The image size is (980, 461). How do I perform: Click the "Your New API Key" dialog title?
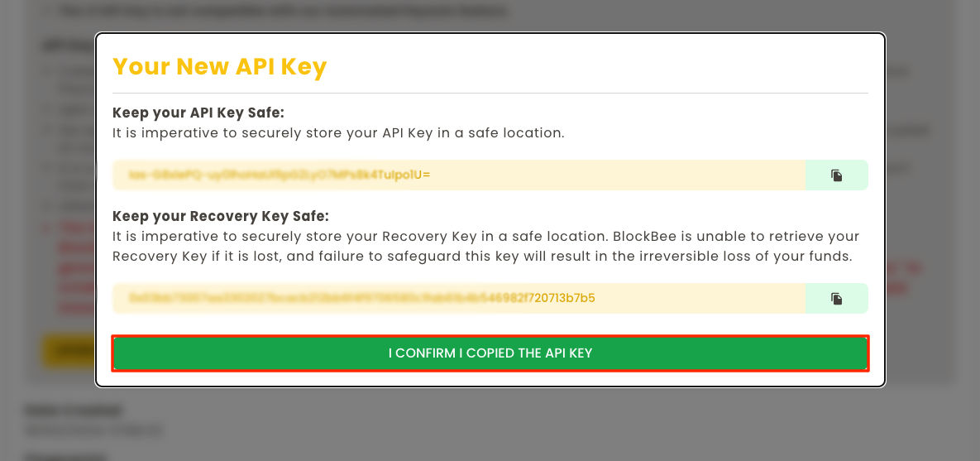219,66
